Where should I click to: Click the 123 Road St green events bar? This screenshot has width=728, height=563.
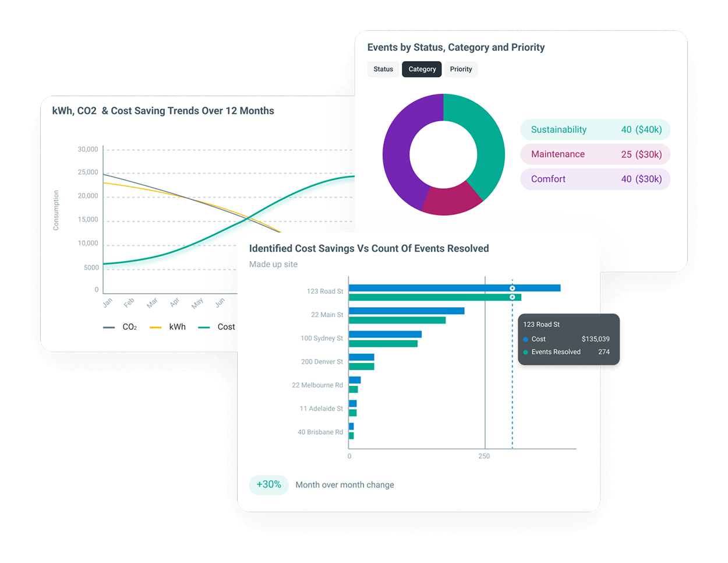[434, 297]
